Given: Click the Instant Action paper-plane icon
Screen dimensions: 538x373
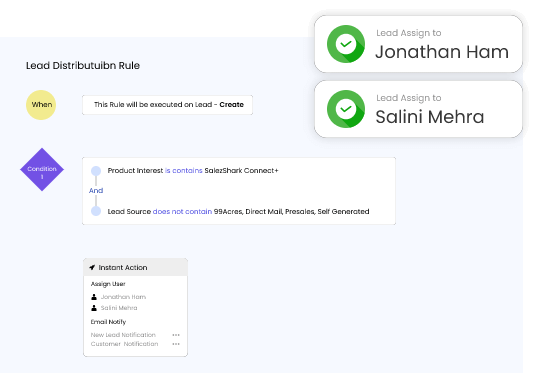Looking at the screenshot, I should [92, 267].
